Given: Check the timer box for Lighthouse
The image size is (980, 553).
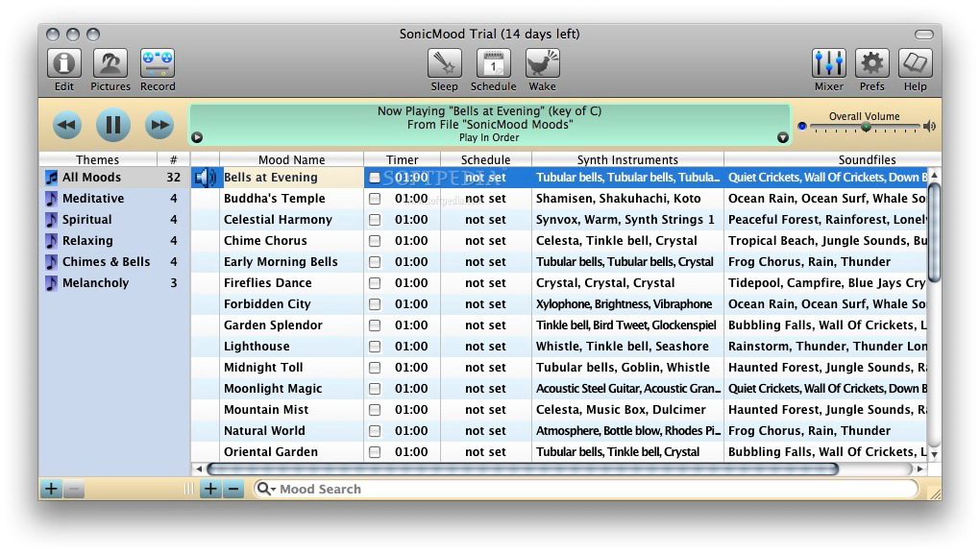Looking at the screenshot, I should (x=375, y=347).
